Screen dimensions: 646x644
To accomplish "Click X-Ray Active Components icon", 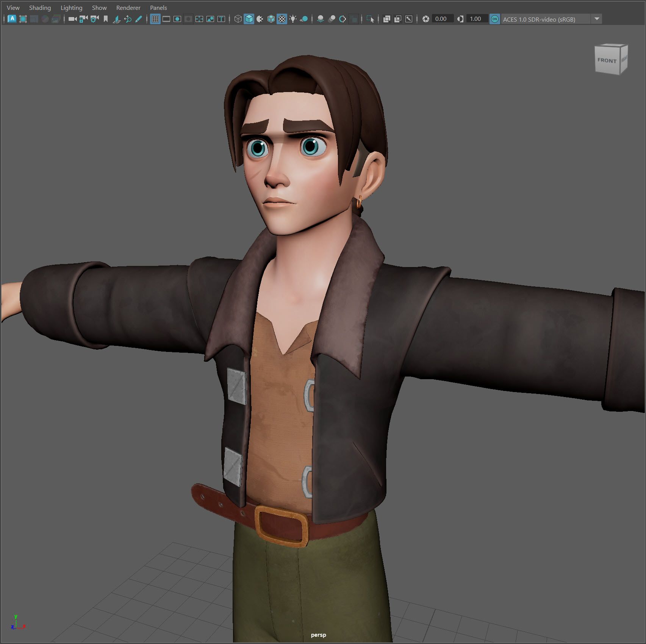I will click(398, 19).
